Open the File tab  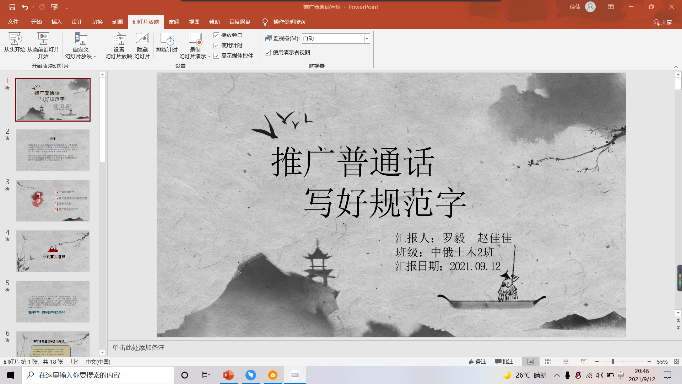13,21
